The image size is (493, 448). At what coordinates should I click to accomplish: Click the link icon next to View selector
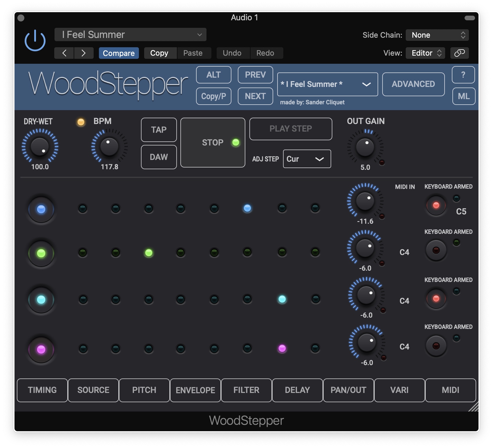tap(459, 53)
